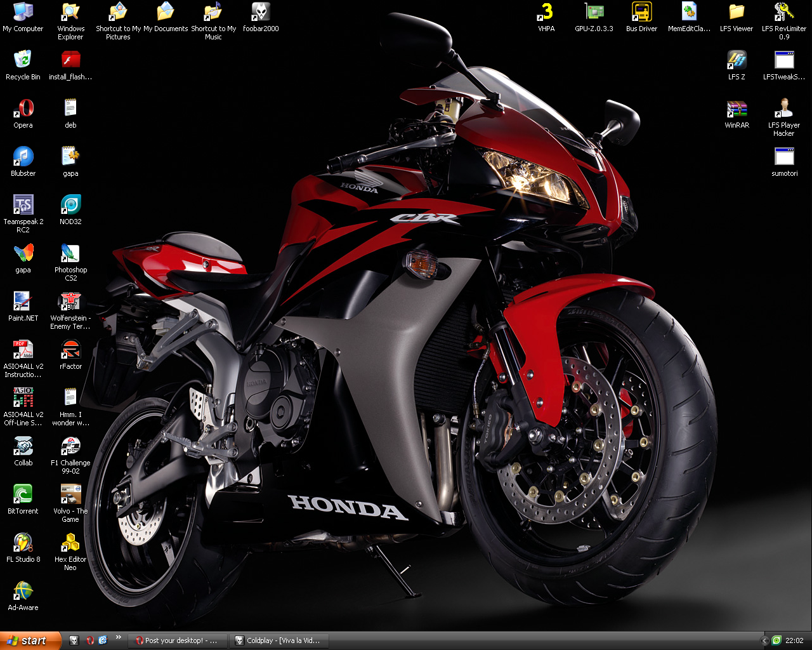
Task: Select the BitTorrent desktop shortcut
Action: [23, 500]
